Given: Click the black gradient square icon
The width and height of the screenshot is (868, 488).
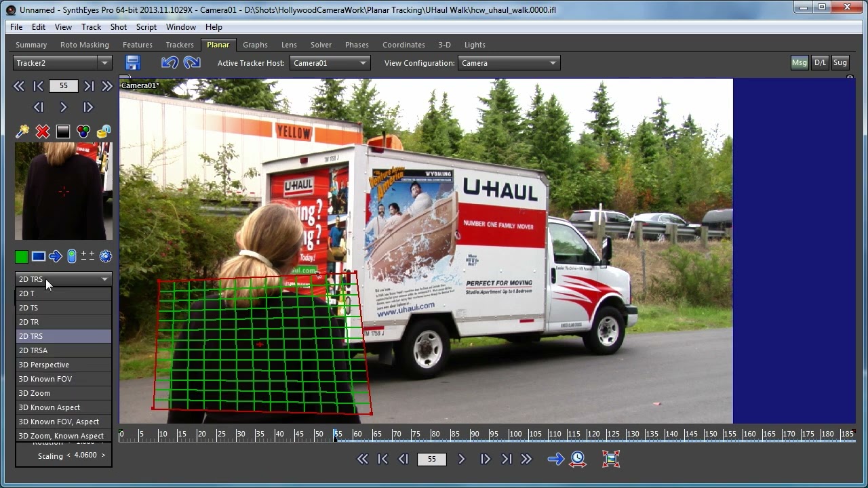Looking at the screenshot, I should 63,131.
